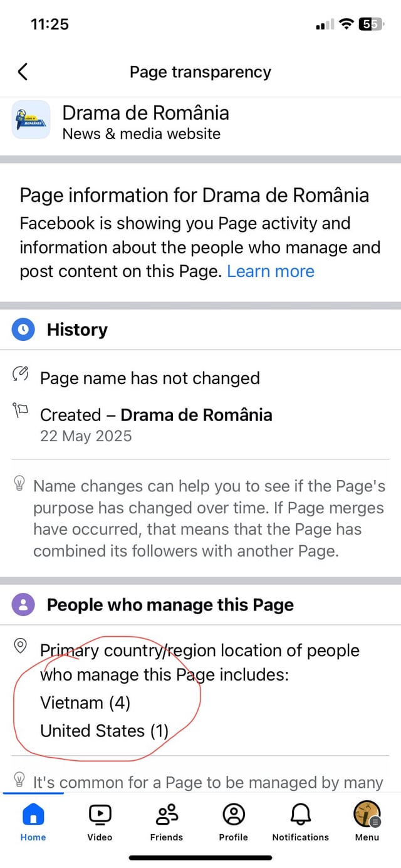401x868 pixels.
Task: Tap the battery indicator in status bar
Action: [372, 24]
